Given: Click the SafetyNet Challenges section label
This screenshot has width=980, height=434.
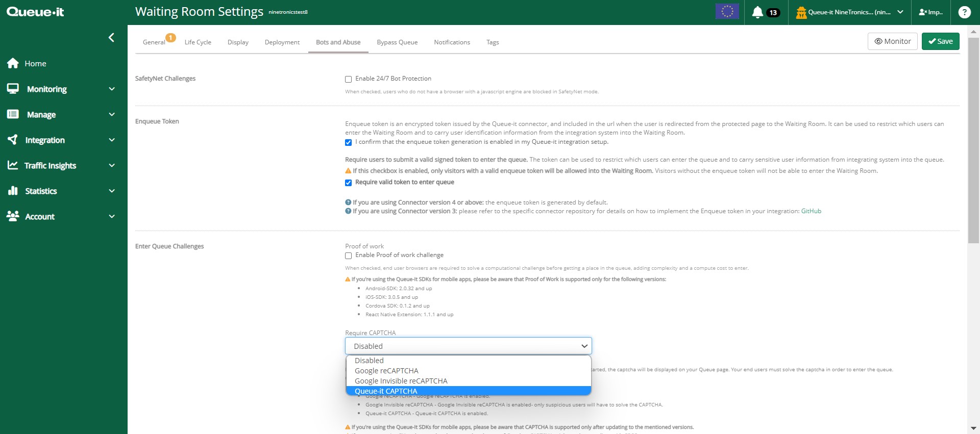Looking at the screenshot, I should click(x=165, y=79).
